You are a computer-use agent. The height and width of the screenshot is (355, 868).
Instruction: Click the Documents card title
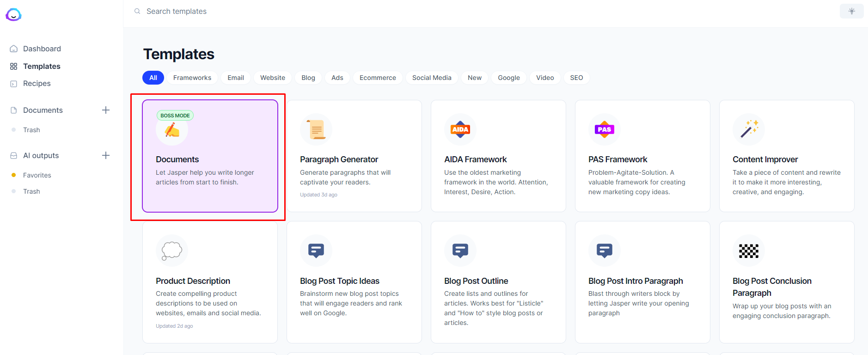(x=177, y=159)
